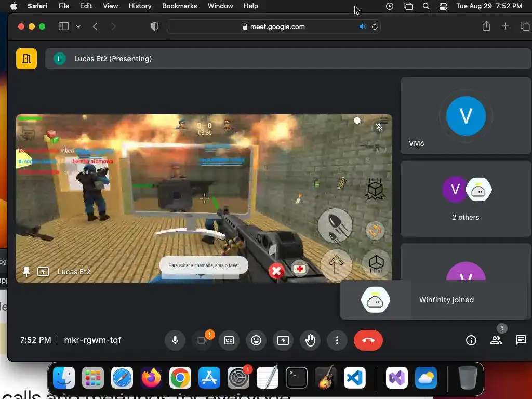Click the date and time in menu bar

click(489, 6)
